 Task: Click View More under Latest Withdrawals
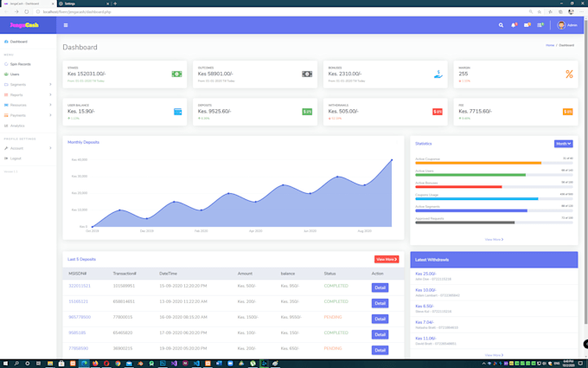[x=494, y=355]
